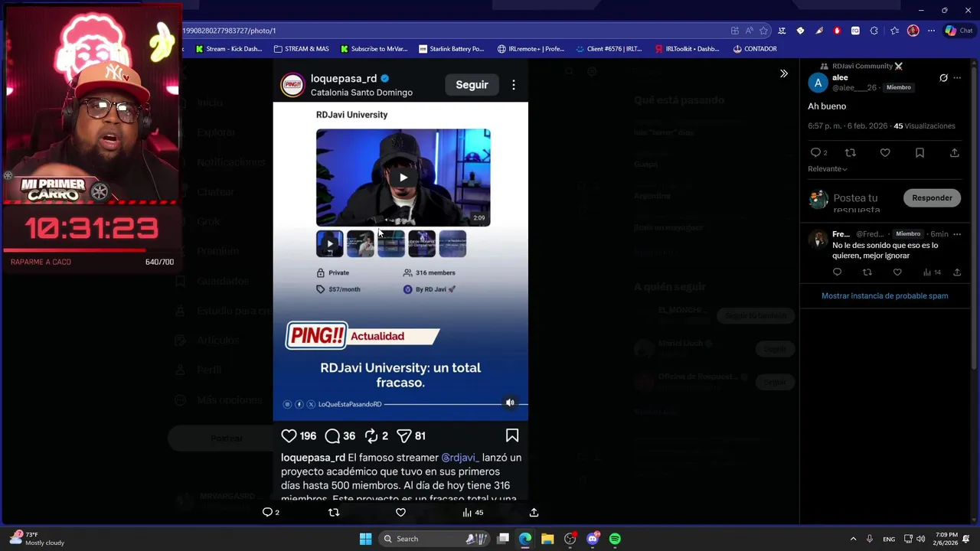Open the 'Starlink Battery Po...' bookmark
Viewport: 980px width, 551px height.
452,48
